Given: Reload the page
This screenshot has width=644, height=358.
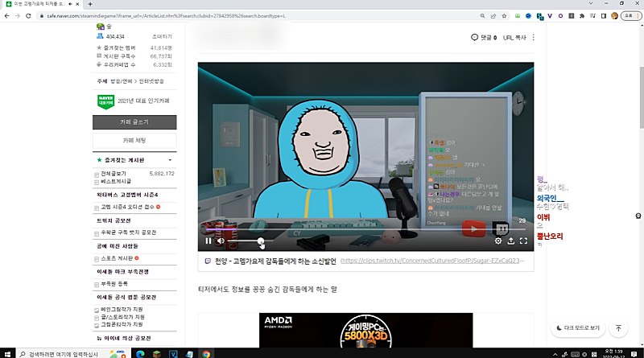Looking at the screenshot, I should coord(28,15).
